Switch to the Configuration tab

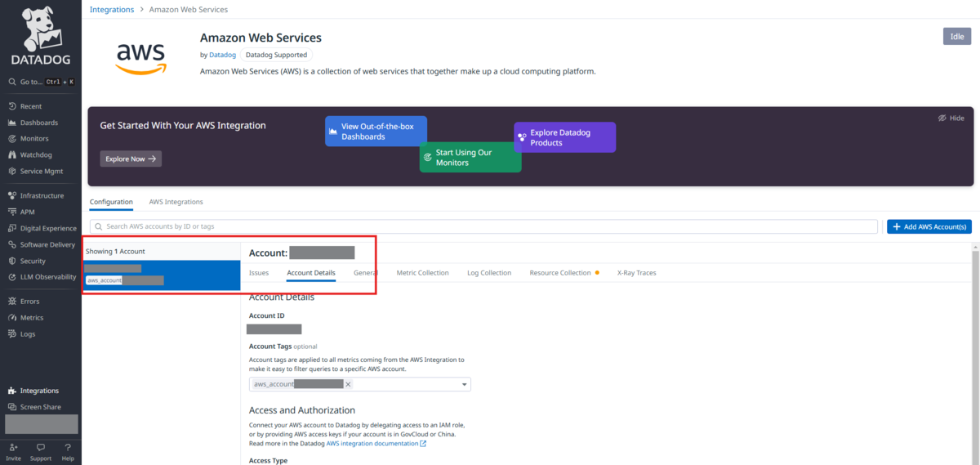[111, 202]
